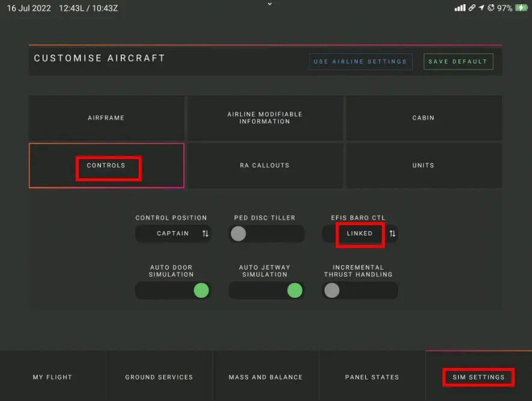This screenshot has width=532, height=401.
Task: Tap the pull-down chevron at the top
Action: tap(270, 4)
